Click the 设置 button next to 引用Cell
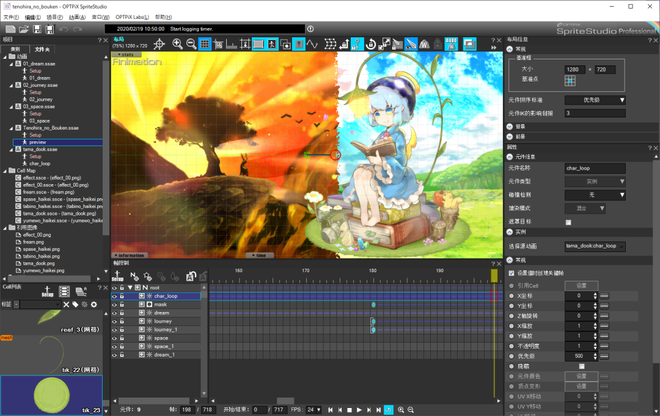 click(581, 285)
